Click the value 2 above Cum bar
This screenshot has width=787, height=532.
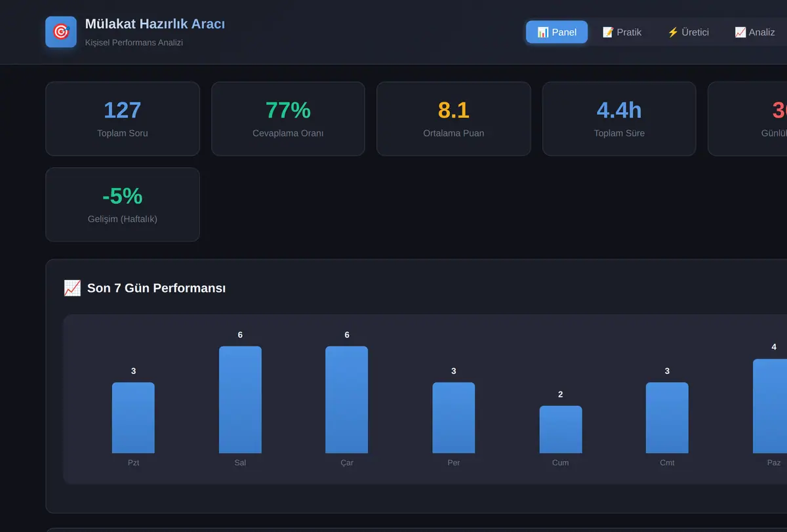[x=561, y=394]
